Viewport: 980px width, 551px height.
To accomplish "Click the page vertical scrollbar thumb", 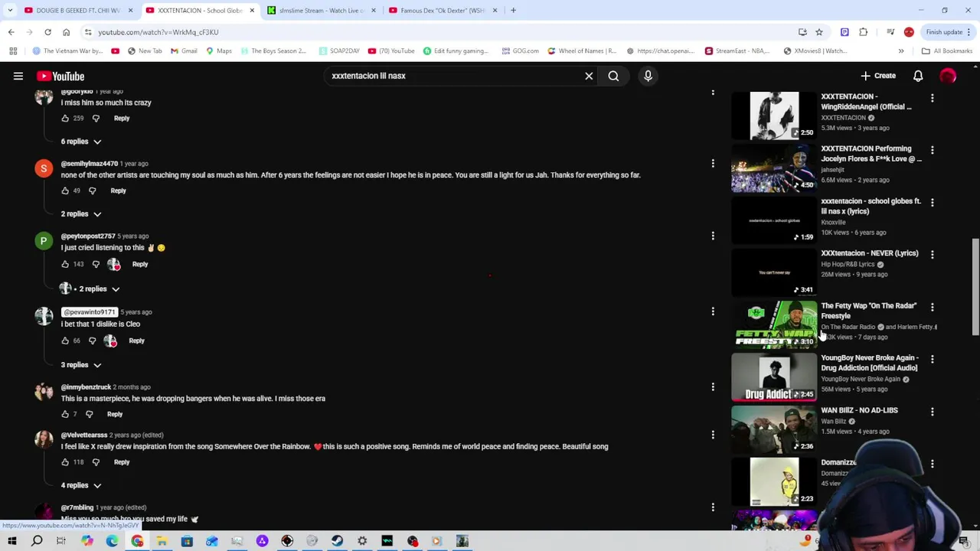I will point(975,287).
